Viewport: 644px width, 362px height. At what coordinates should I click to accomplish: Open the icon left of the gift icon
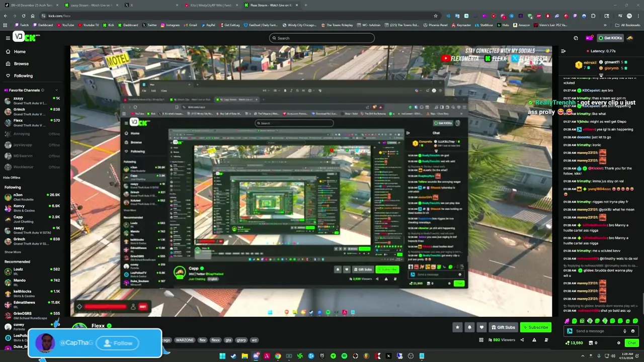[576, 38]
